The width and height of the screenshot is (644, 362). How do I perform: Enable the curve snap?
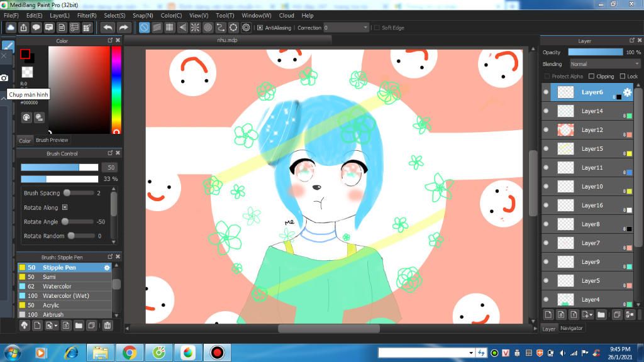(221, 28)
